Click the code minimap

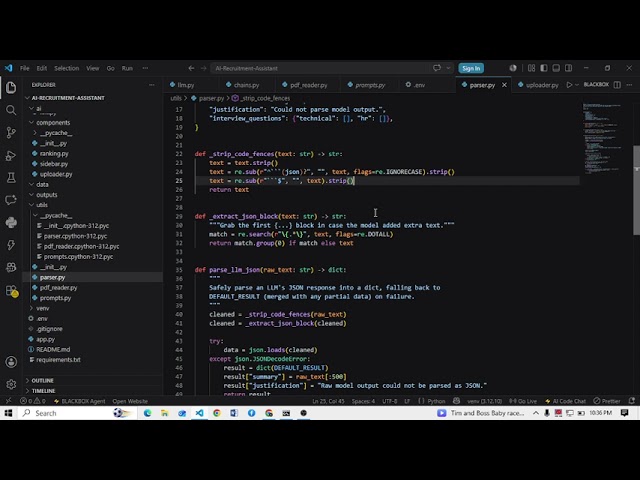[603, 139]
